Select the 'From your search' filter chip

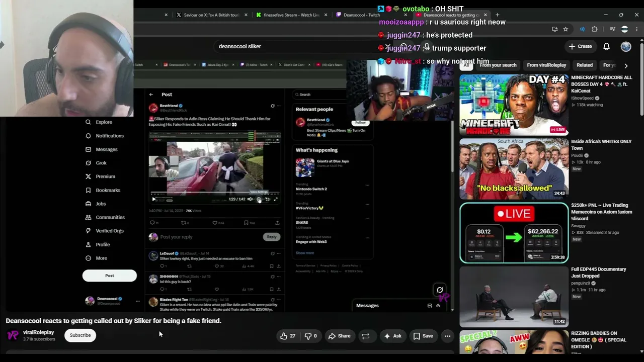[x=498, y=65]
